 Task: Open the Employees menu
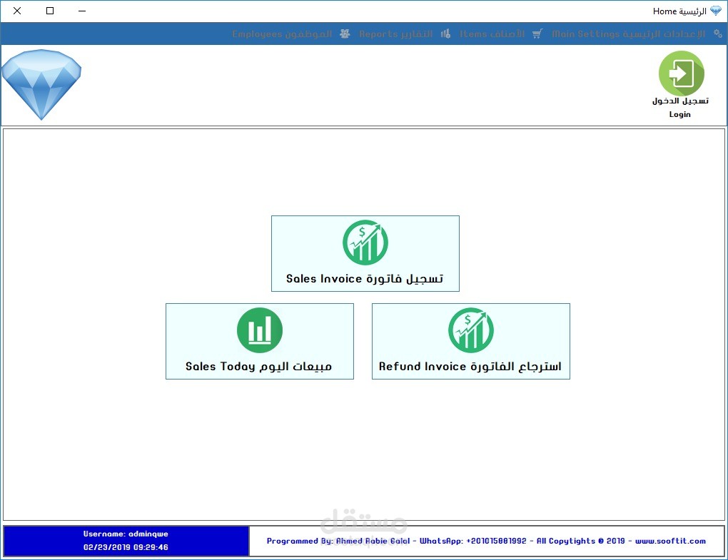click(x=282, y=34)
